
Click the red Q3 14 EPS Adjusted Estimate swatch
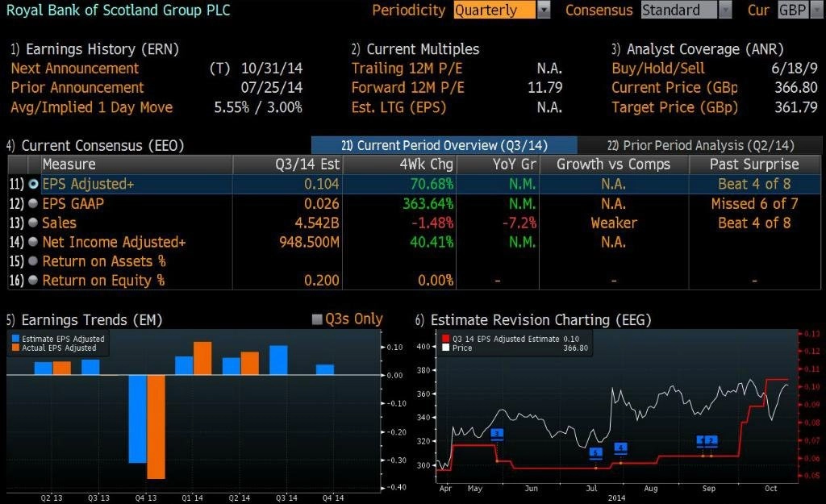(445, 339)
